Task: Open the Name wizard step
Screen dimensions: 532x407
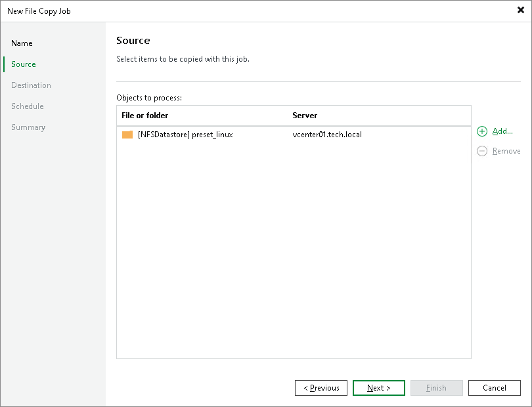Action: (x=22, y=43)
